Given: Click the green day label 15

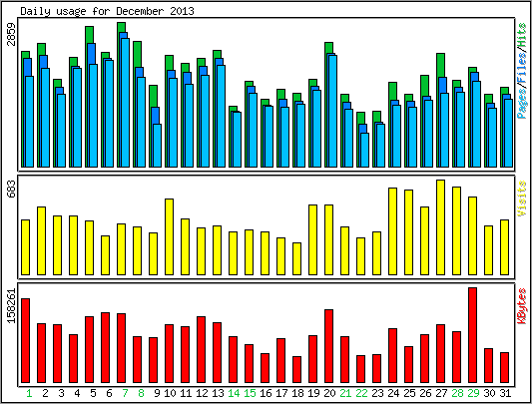Looking at the screenshot, I should click(250, 393).
